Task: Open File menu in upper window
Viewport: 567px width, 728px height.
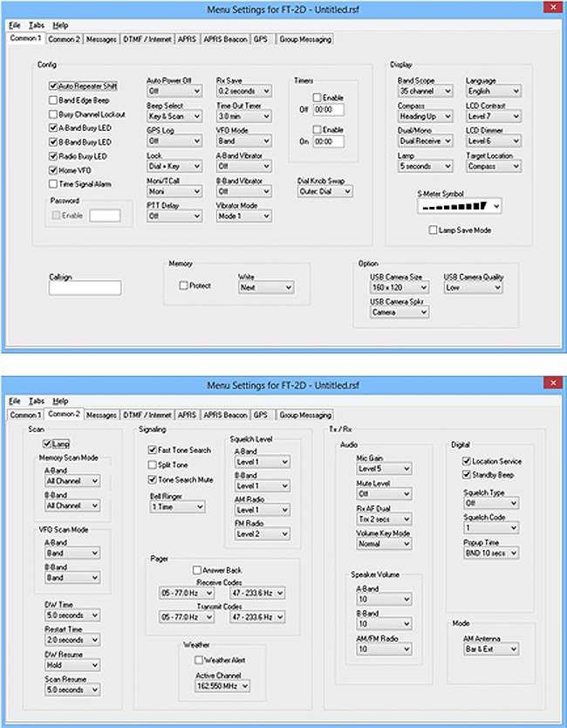Action: coord(14,25)
